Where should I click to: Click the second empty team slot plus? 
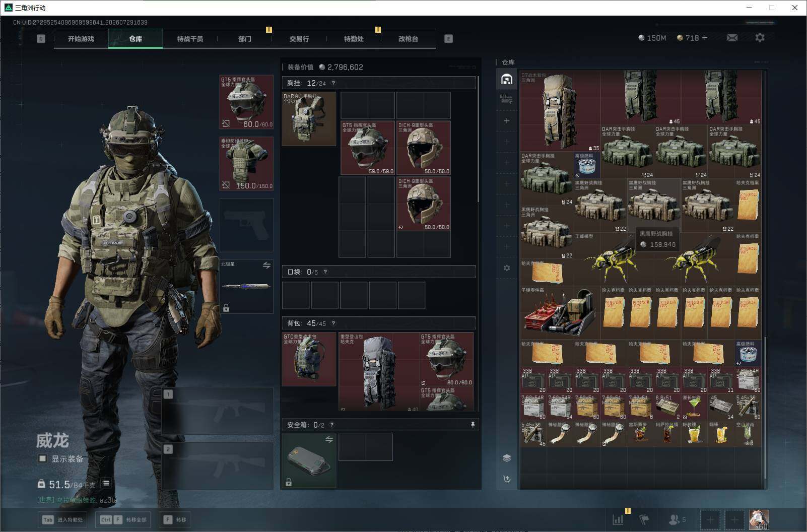coord(734,519)
